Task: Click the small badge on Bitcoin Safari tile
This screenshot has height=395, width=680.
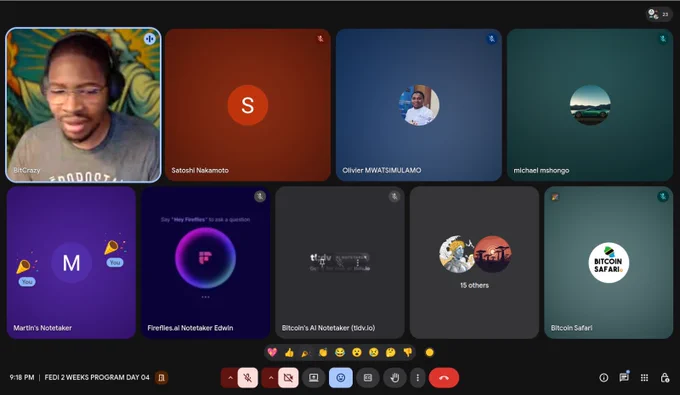Action: 555,197
